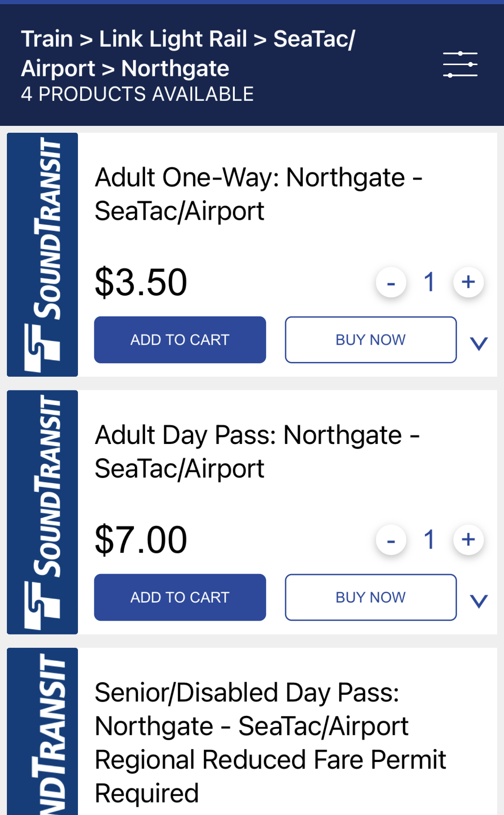
Task: Decrease Adult One-Way ticket quantity
Action: (x=391, y=283)
